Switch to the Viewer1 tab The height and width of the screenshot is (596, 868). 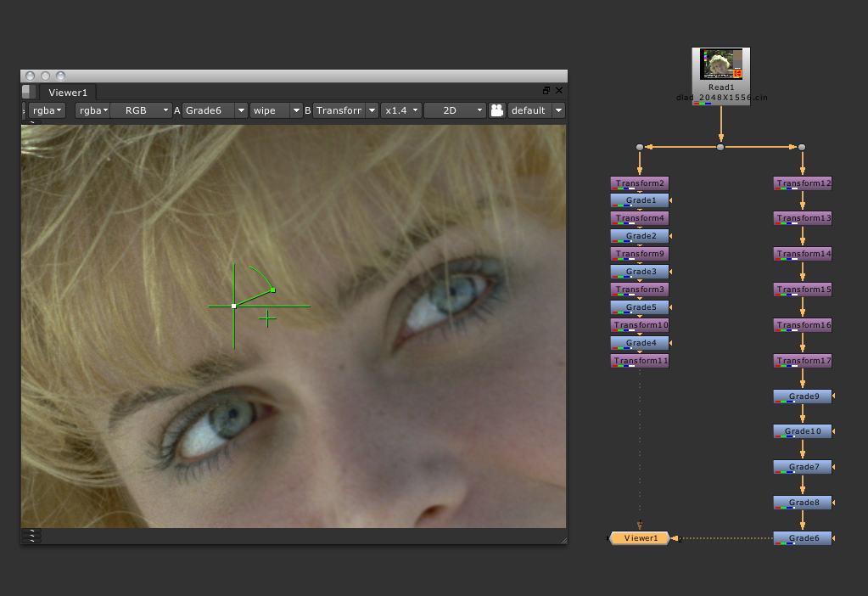click(67, 92)
